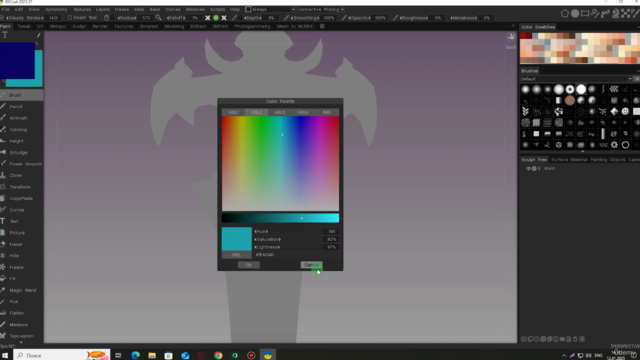The height and width of the screenshot is (360, 640).
Task: Open the Textures menu
Action: [x=82, y=9]
